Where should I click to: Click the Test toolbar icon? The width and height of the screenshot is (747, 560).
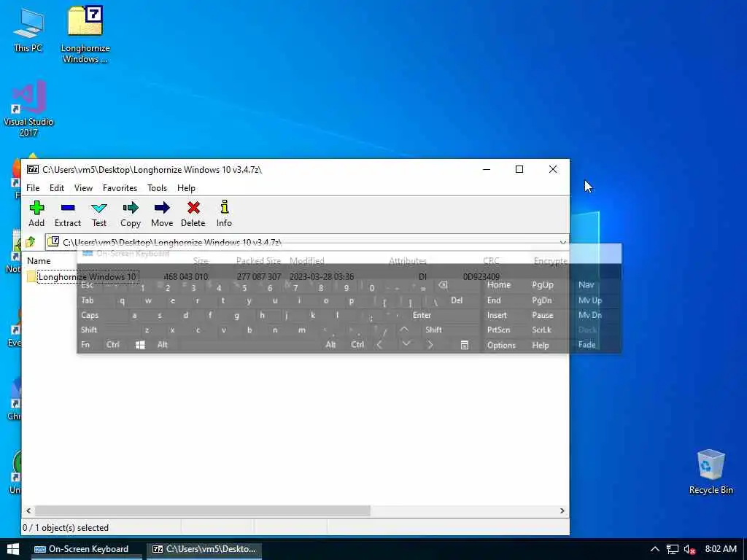click(99, 214)
